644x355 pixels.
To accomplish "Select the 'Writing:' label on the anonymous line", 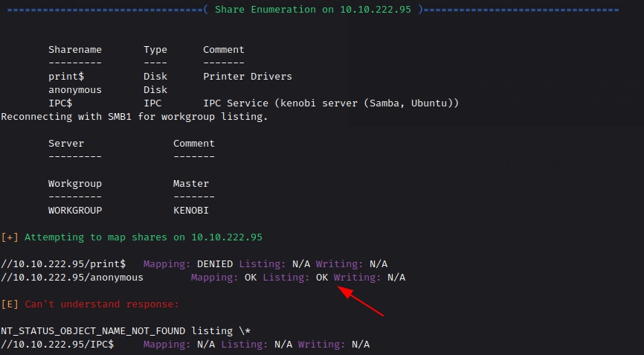I will coord(357,278).
